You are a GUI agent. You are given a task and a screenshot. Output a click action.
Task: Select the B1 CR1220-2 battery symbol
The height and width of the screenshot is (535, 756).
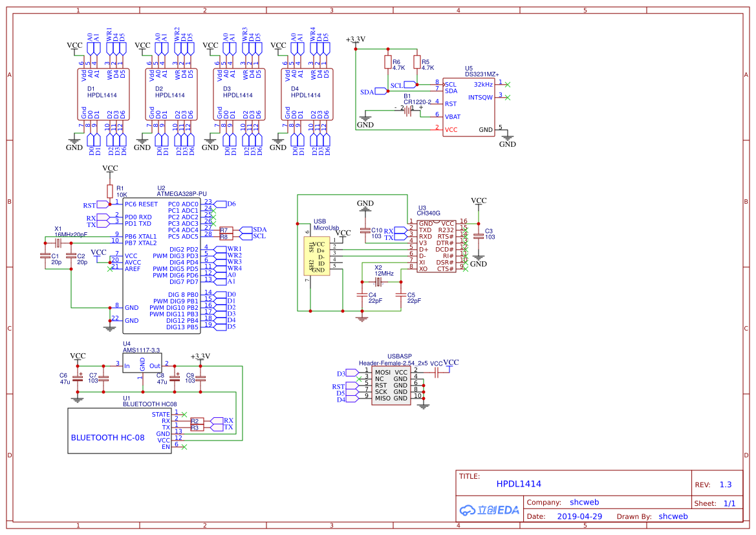coord(408,111)
